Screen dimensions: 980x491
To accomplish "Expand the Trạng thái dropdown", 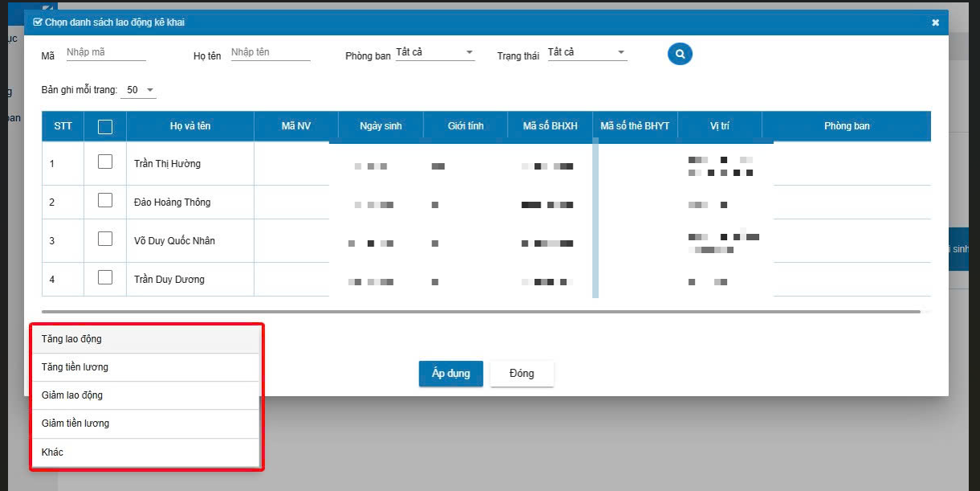I will point(586,53).
